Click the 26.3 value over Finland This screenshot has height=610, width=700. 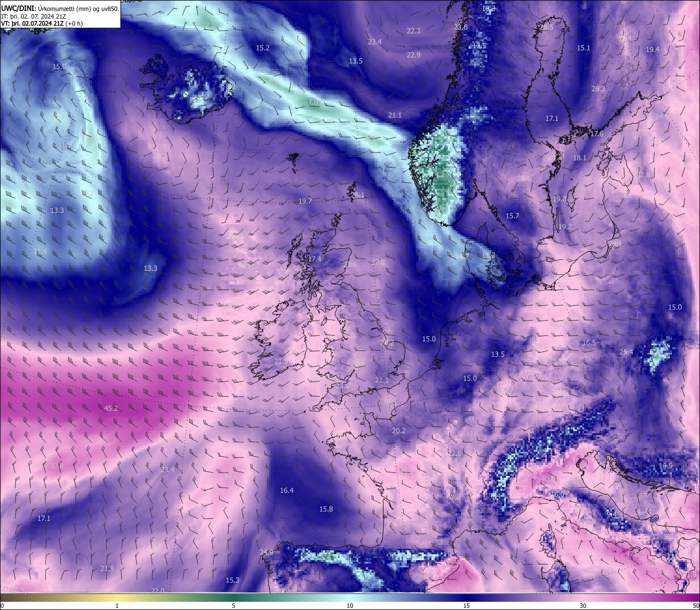[598, 89]
